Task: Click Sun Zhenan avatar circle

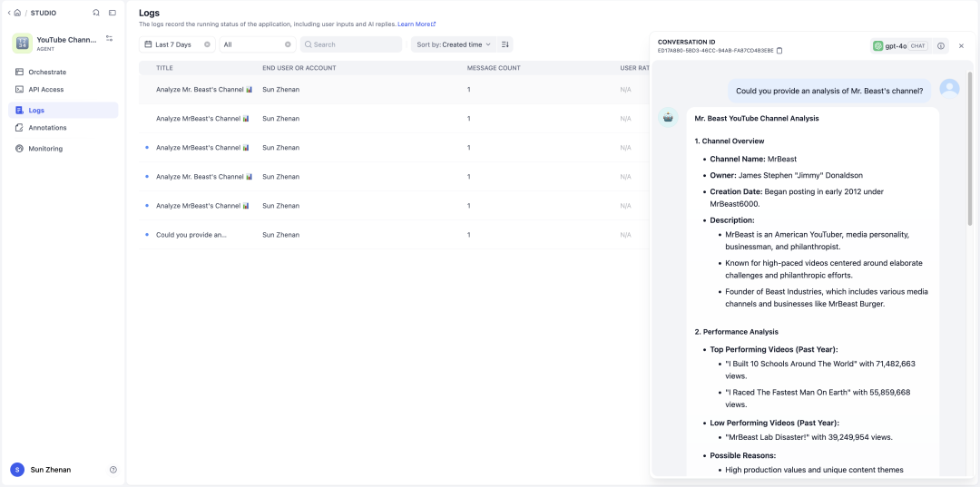Action: [x=17, y=470]
